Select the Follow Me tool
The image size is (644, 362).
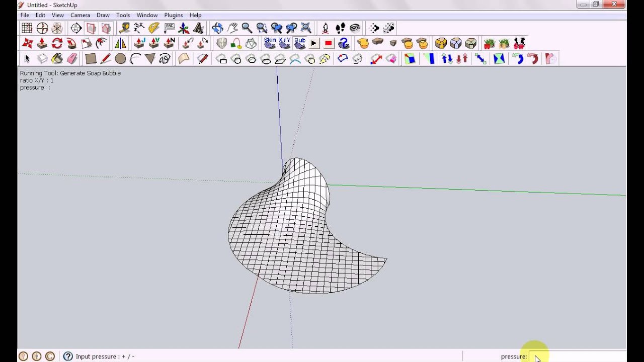71,43
